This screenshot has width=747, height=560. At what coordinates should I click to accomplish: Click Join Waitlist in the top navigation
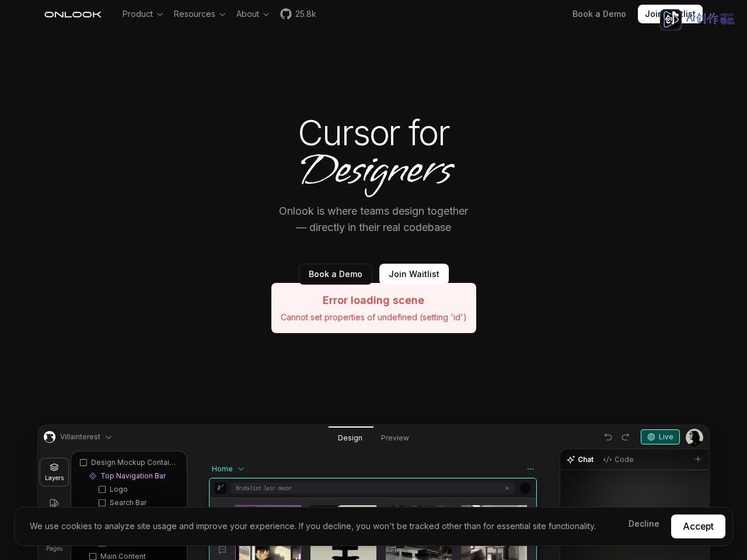[670, 14]
